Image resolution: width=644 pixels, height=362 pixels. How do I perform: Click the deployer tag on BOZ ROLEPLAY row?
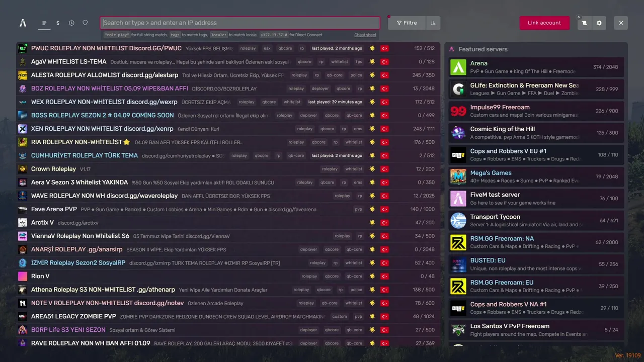click(320, 88)
